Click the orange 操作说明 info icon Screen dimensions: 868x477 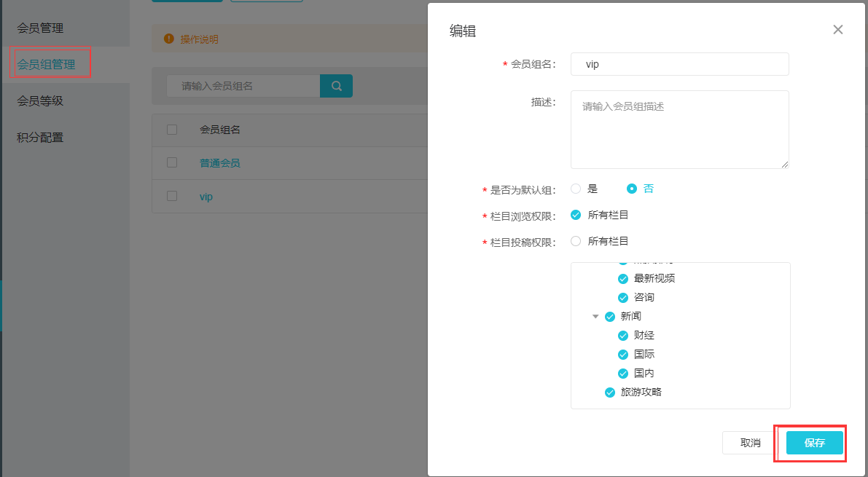coord(169,39)
